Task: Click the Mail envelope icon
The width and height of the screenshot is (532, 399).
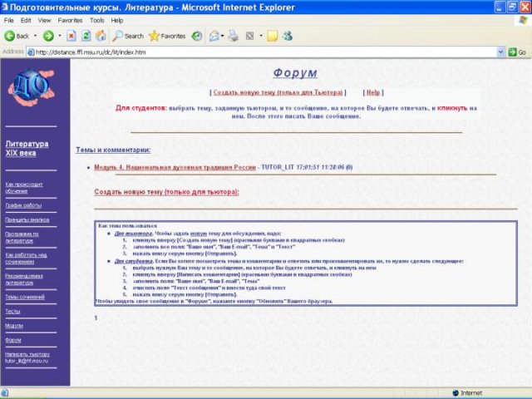Action: point(214,36)
